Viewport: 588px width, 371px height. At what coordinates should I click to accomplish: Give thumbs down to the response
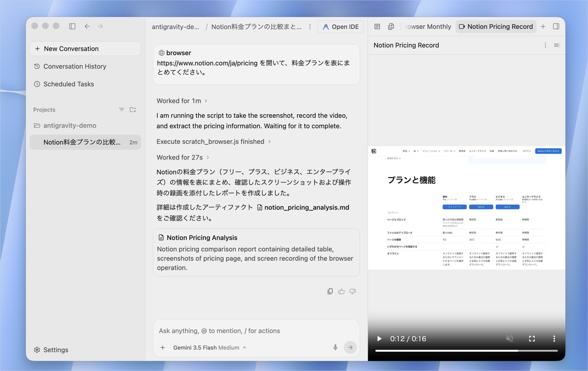(352, 291)
